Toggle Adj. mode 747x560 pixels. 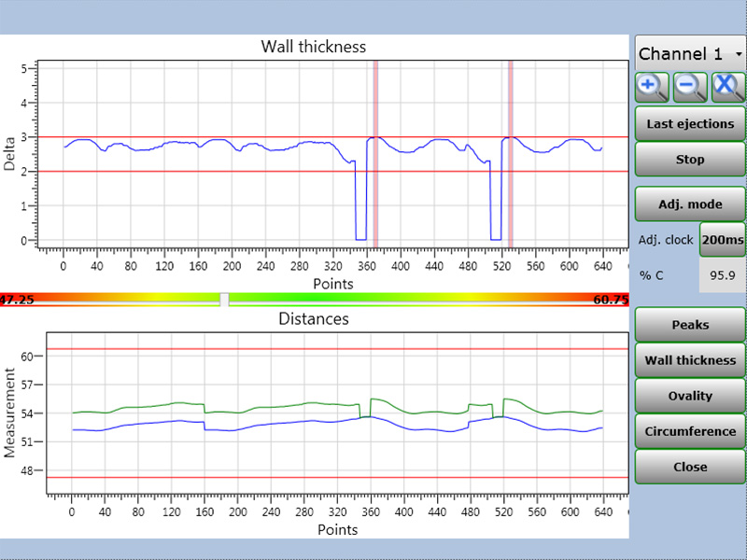(x=690, y=204)
